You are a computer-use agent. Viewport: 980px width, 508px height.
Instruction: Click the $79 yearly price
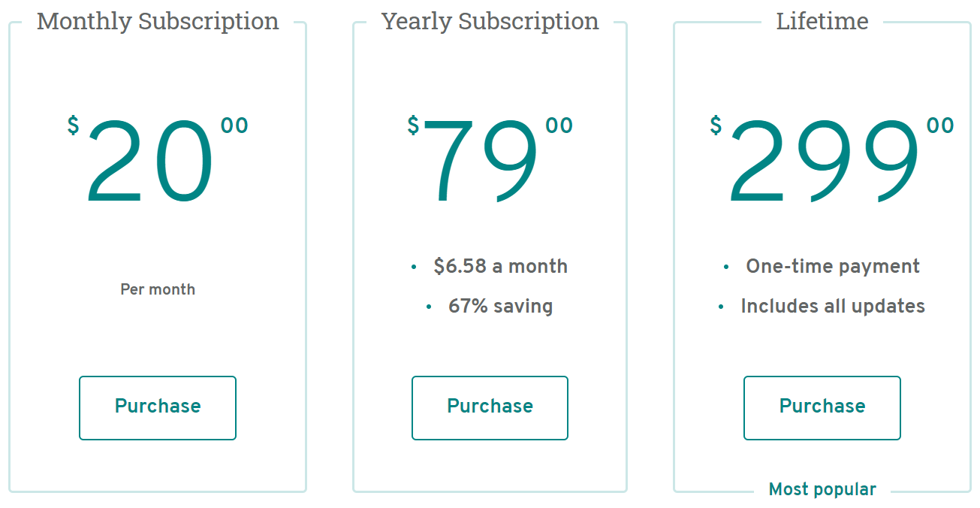490,162
